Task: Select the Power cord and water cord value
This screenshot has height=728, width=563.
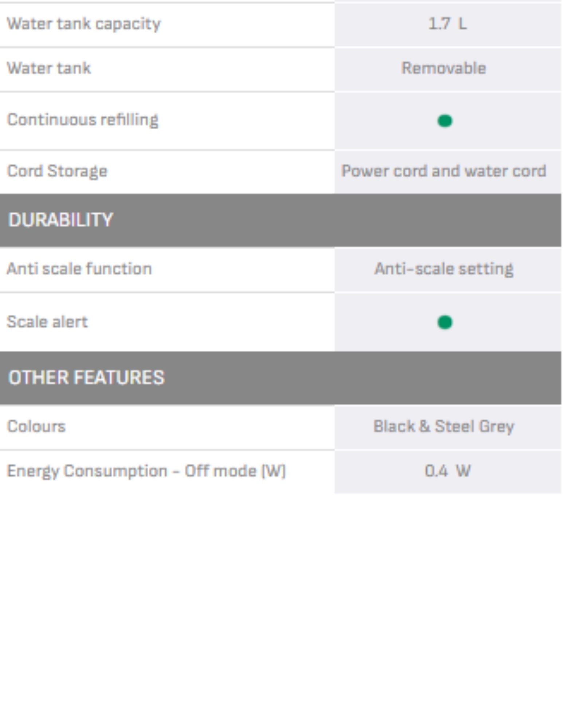Action: tap(443, 171)
